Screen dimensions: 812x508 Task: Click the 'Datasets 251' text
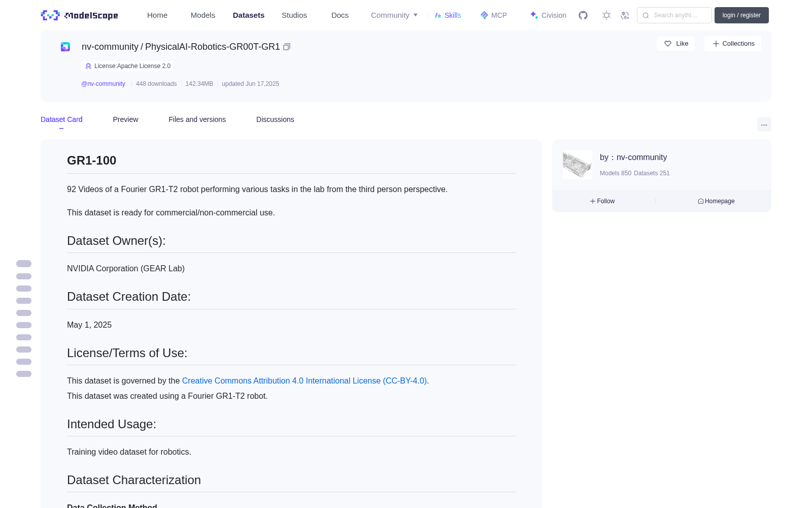(x=652, y=173)
